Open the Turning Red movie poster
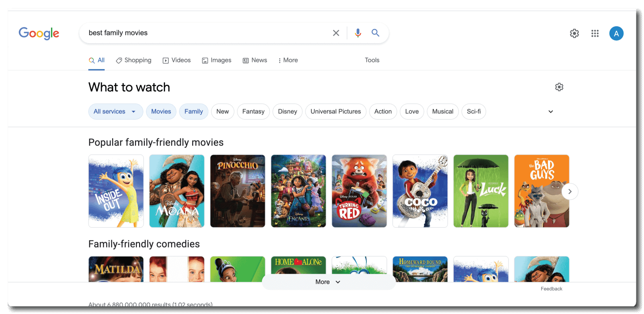This screenshot has width=644, height=314. (359, 191)
